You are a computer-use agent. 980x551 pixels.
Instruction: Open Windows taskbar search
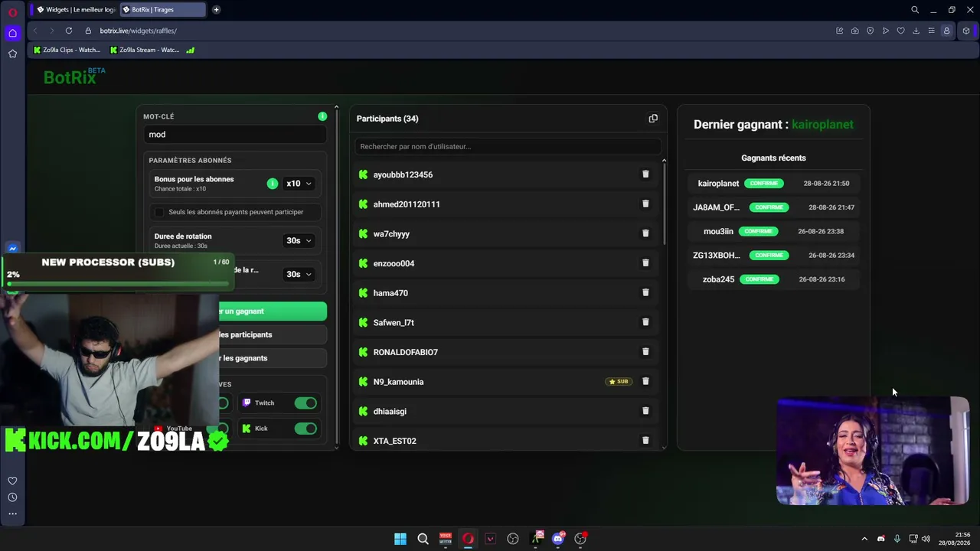[423, 539]
